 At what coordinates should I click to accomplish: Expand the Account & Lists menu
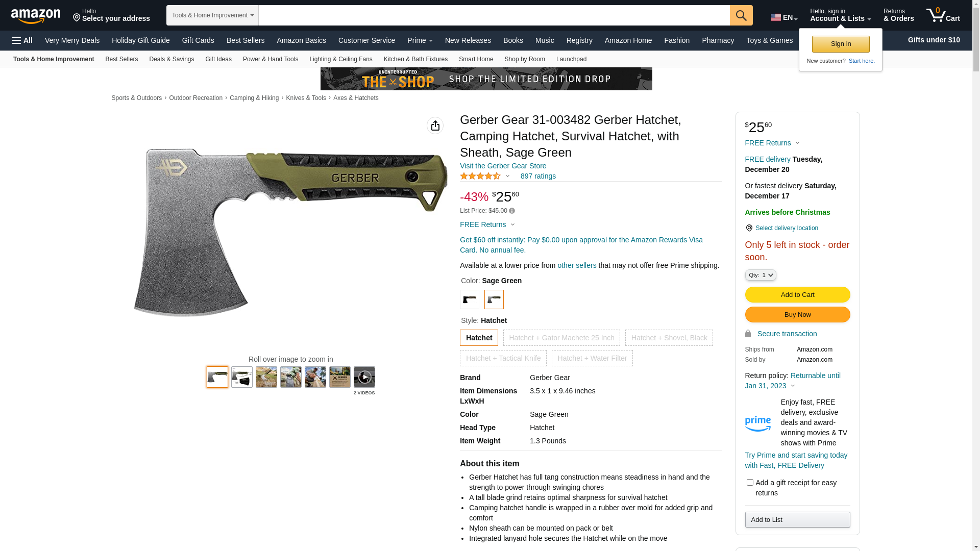pyautogui.click(x=840, y=15)
